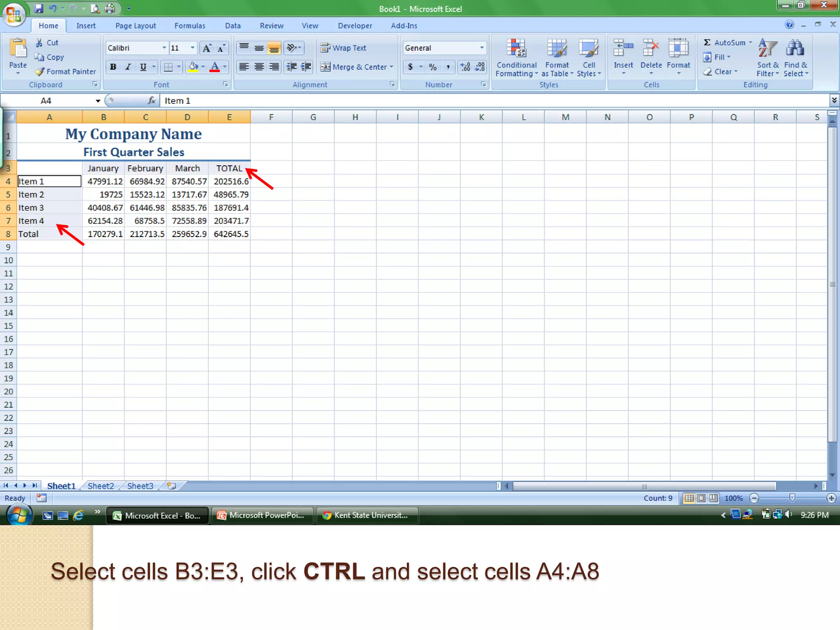Click Merge & Center button

[354, 67]
